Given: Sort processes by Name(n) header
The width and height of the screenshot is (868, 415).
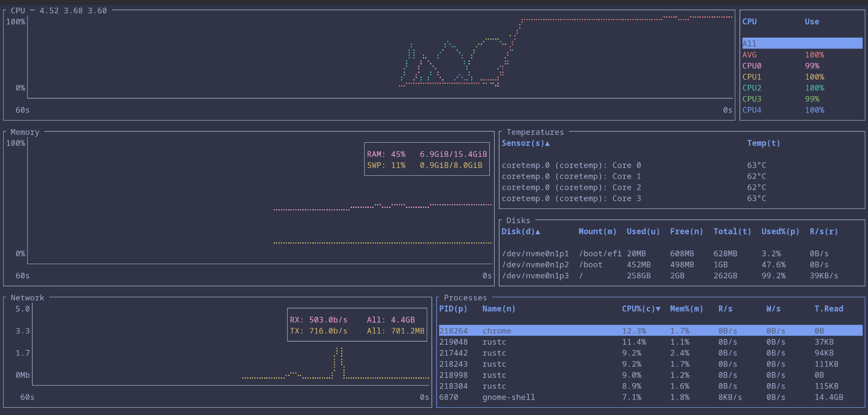Looking at the screenshot, I should coord(499,309).
